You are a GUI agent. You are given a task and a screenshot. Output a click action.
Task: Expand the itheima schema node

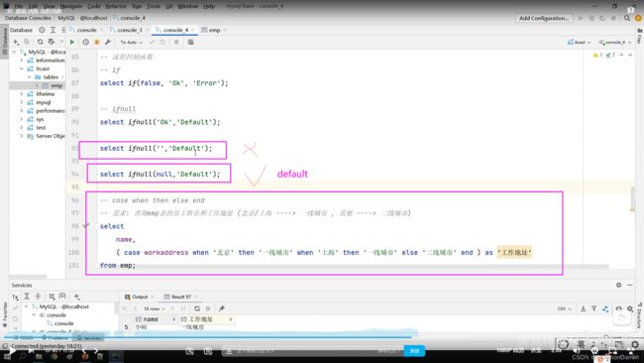[x=22, y=94]
